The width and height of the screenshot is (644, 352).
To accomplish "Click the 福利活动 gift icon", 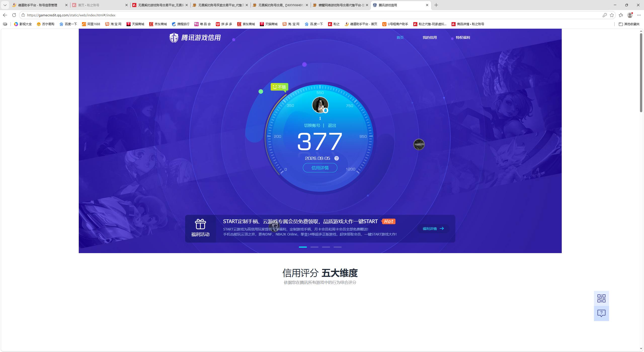I will [x=200, y=224].
